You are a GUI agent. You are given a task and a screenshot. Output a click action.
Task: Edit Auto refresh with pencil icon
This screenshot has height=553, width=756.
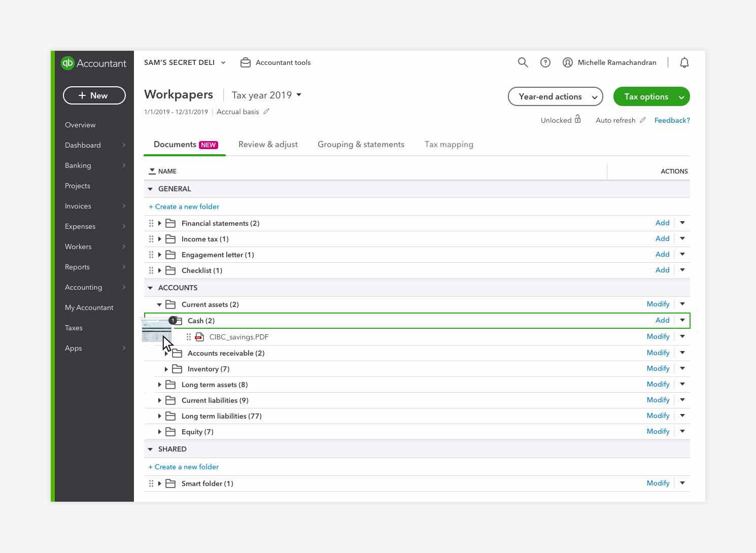643,120
